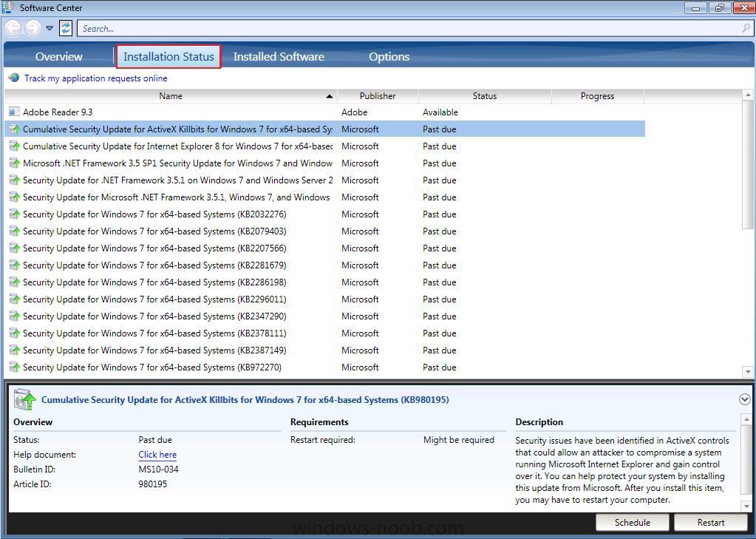756x539 pixels.
Task: Click the KB2032276 update icon
Action: [x=15, y=214]
